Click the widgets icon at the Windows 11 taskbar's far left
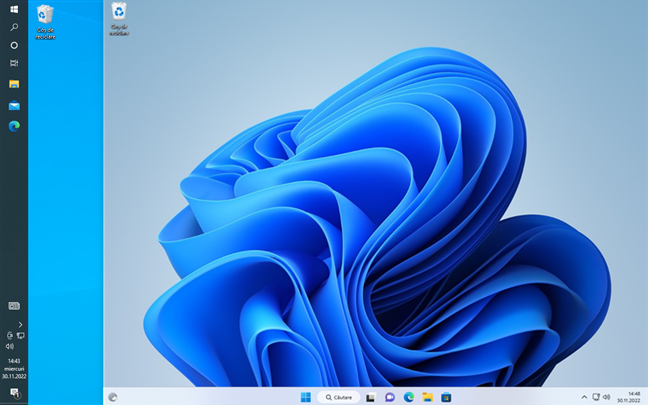This screenshot has height=405, width=648. (x=112, y=397)
